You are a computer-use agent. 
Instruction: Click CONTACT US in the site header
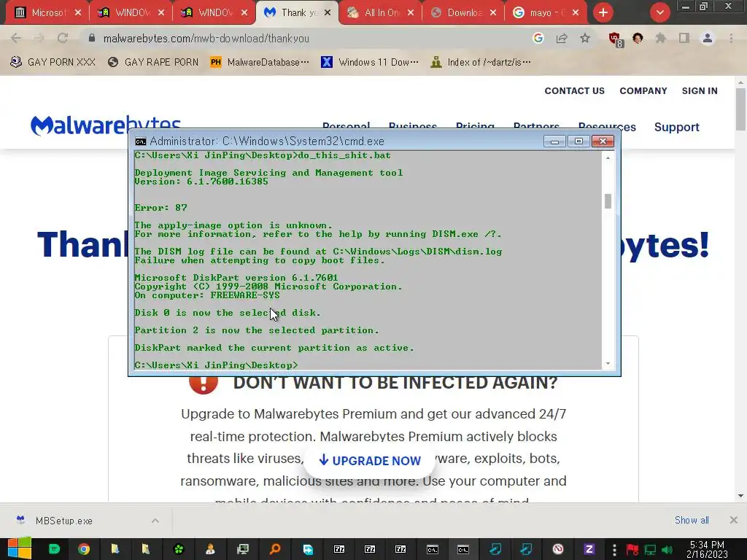[x=575, y=91]
